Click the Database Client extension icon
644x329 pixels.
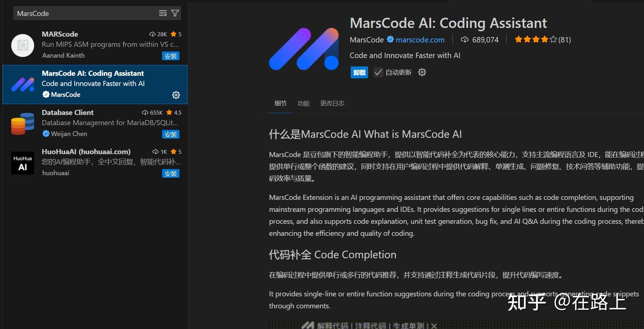[x=22, y=123]
